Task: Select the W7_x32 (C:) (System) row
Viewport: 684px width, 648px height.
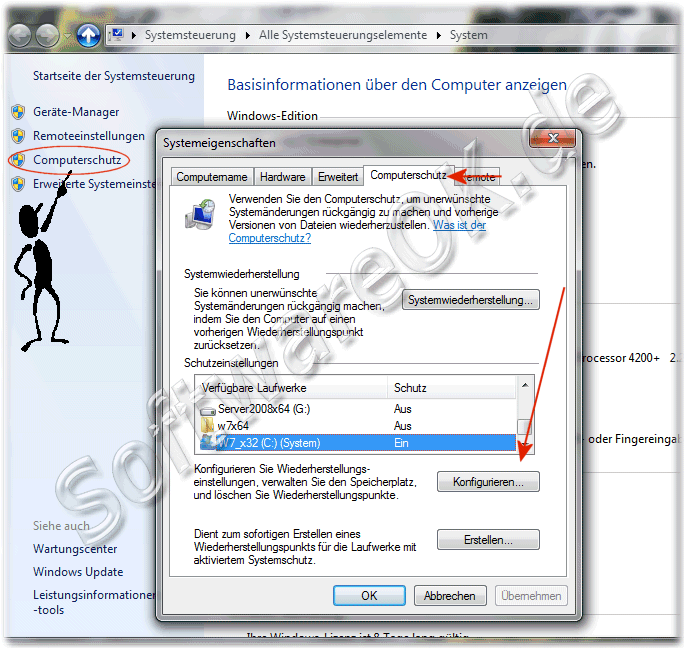Action: click(x=357, y=442)
